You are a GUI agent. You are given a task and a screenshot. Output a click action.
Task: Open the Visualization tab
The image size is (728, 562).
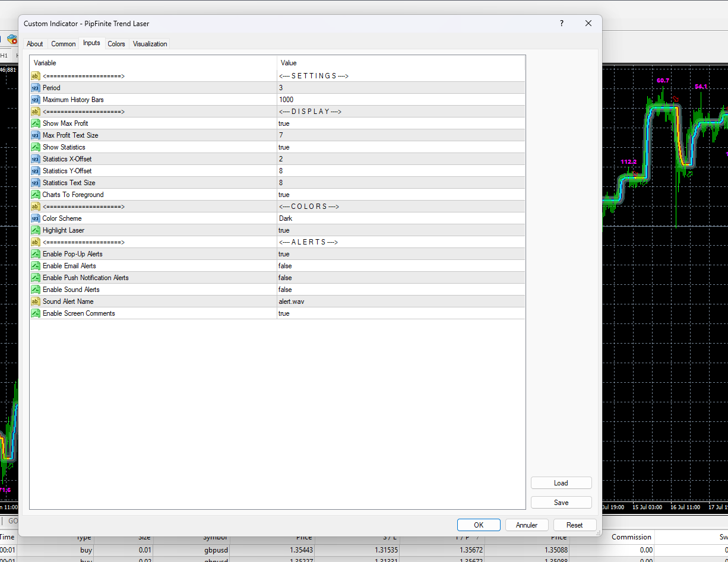[150, 44]
